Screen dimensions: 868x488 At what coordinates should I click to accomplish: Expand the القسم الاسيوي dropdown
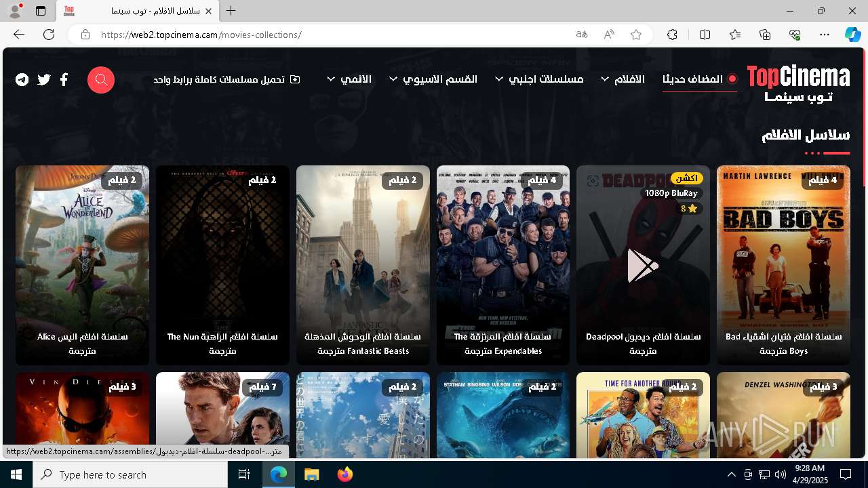[433, 79]
